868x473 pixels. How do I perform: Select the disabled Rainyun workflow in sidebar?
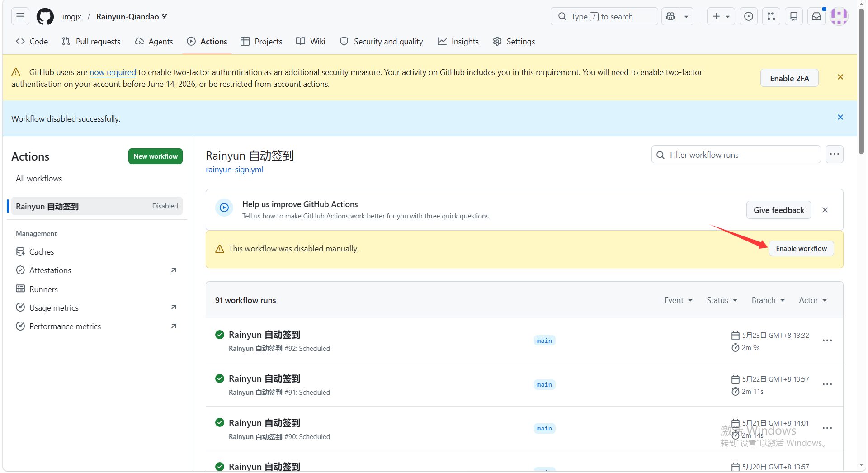pyautogui.click(x=97, y=206)
